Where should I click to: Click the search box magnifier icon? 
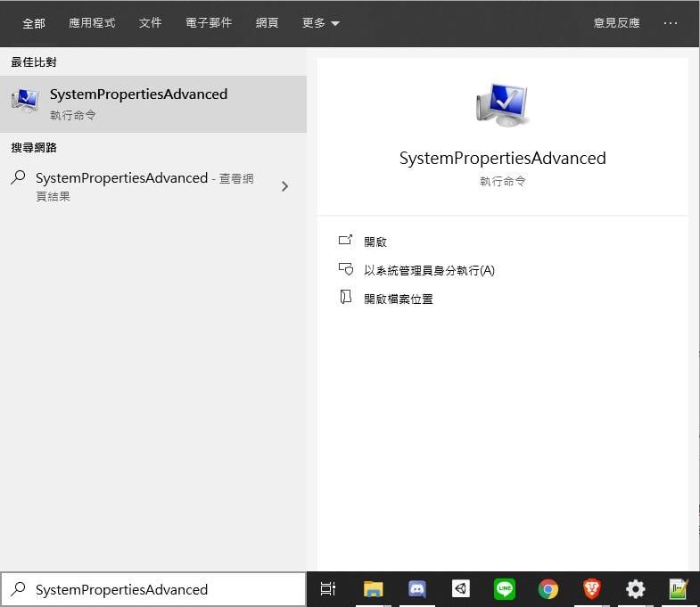tap(18, 589)
